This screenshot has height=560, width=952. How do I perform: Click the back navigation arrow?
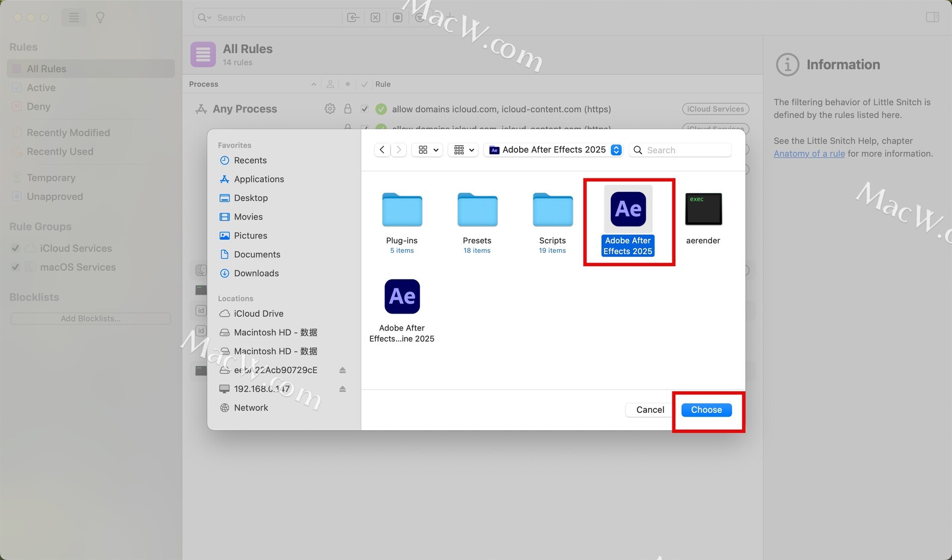[382, 150]
